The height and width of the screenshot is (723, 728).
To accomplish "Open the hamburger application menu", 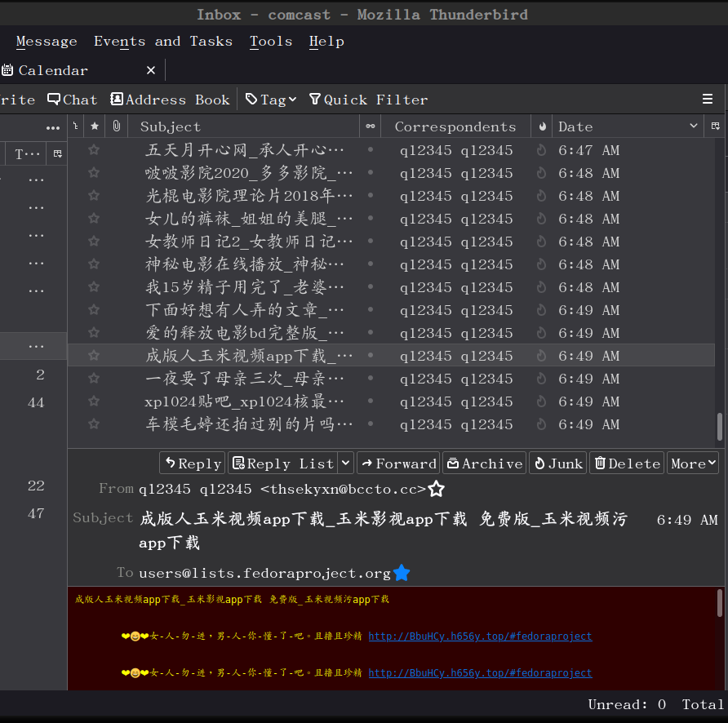I will [x=707, y=99].
